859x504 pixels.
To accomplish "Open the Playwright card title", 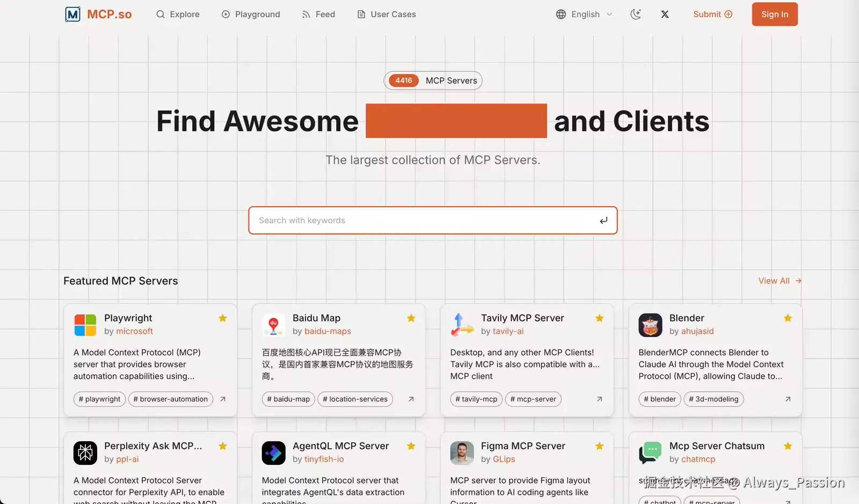I will click(x=128, y=318).
